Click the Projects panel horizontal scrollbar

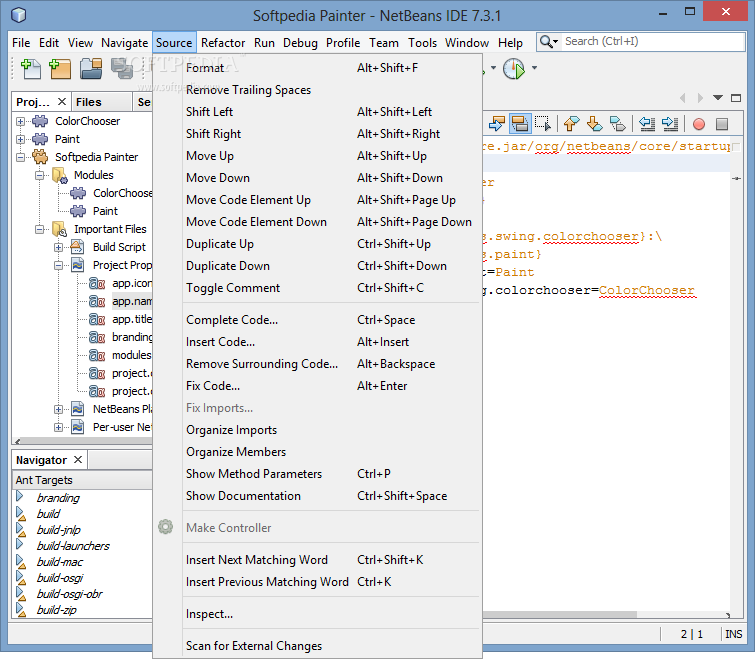[x=87, y=440]
